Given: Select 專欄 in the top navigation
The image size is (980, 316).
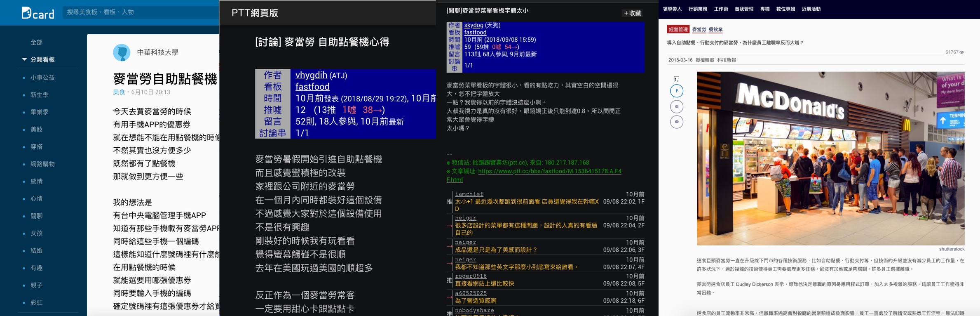Looking at the screenshot, I should pos(765,9).
